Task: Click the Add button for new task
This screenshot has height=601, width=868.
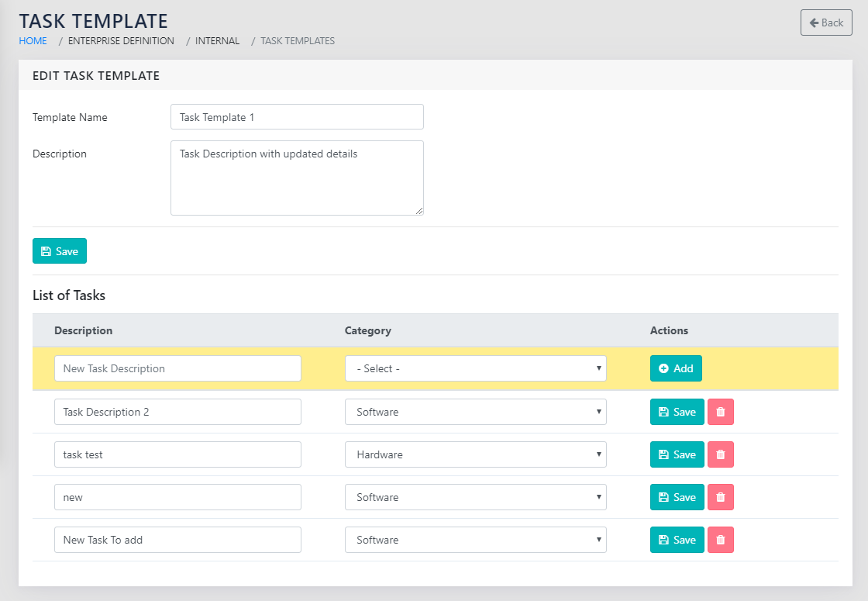Action: click(675, 368)
